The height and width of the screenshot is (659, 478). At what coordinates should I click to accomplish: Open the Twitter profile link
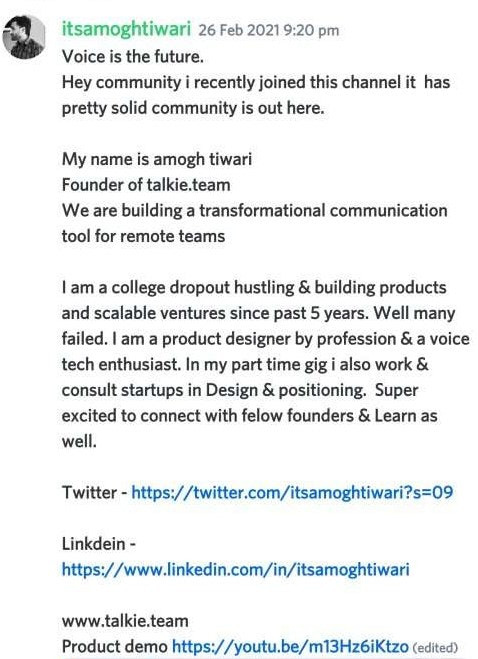292,492
